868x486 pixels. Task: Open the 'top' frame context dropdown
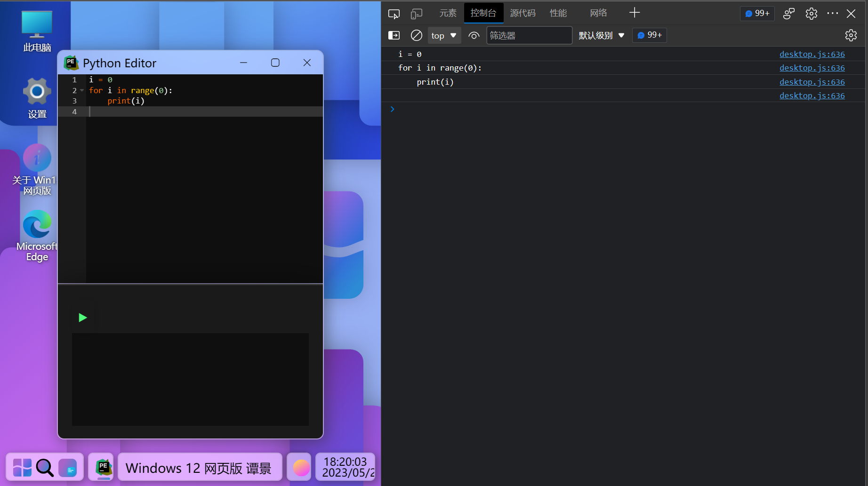(443, 35)
